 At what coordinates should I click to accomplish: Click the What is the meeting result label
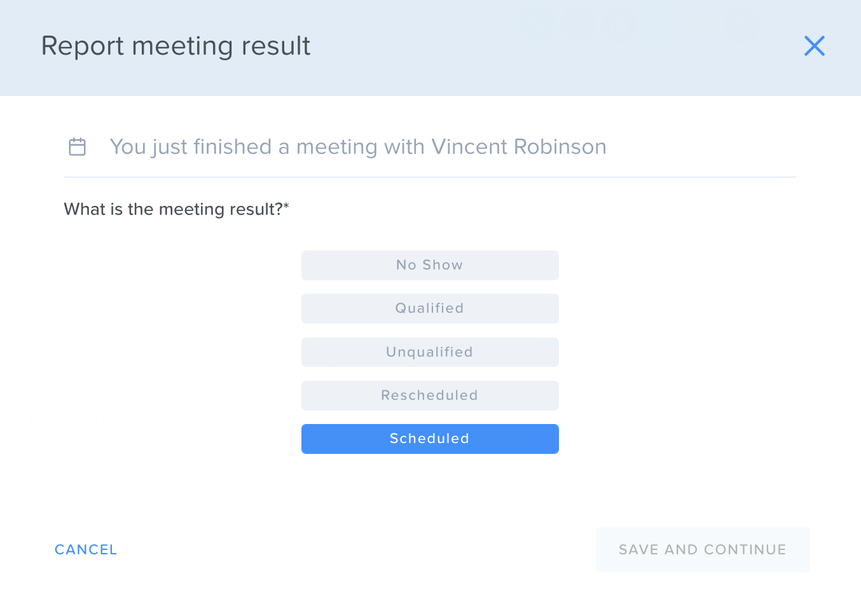point(177,209)
